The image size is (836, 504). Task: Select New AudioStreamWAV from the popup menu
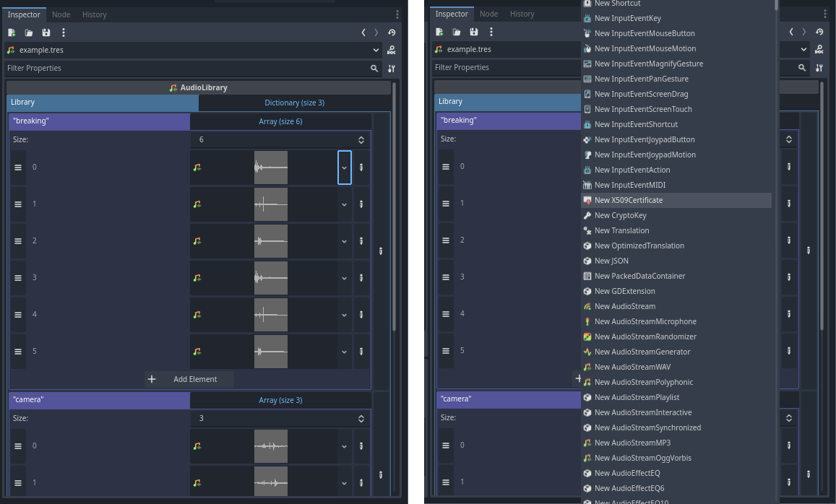632,367
